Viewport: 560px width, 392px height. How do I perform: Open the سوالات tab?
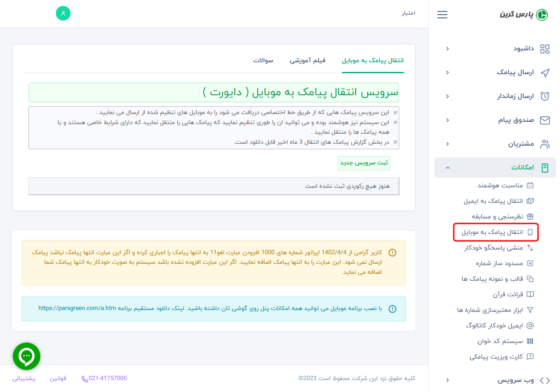tap(264, 60)
